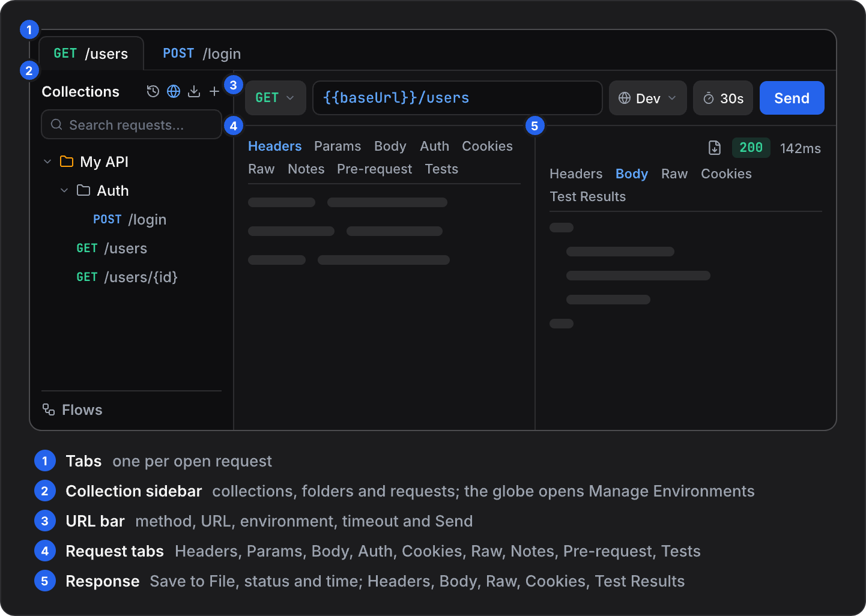The height and width of the screenshot is (616, 866).
Task: Select the response Body tab
Action: (x=632, y=174)
